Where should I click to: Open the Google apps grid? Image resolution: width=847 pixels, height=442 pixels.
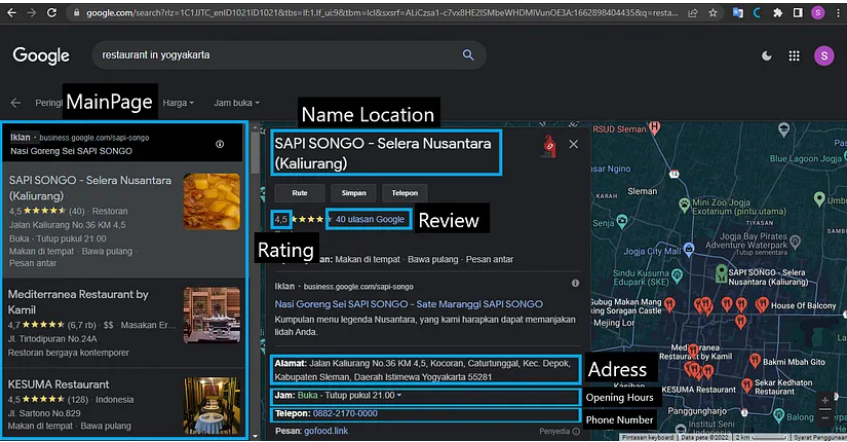click(x=794, y=56)
